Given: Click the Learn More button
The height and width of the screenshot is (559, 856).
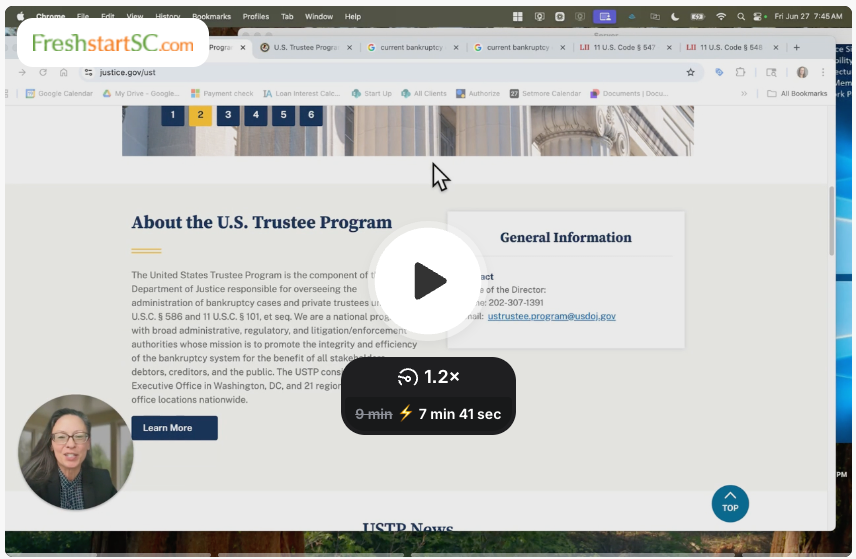Looking at the screenshot, I should (174, 428).
